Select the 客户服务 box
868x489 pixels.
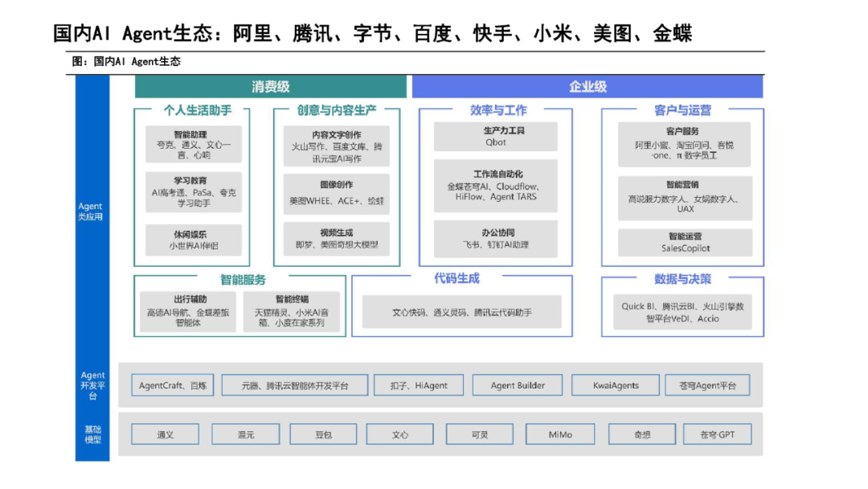pyautogui.click(x=684, y=144)
